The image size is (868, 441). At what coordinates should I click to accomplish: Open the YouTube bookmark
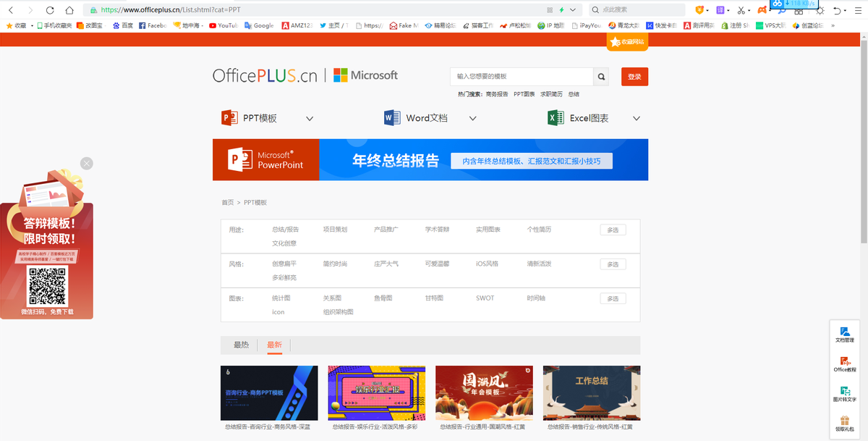(224, 25)
